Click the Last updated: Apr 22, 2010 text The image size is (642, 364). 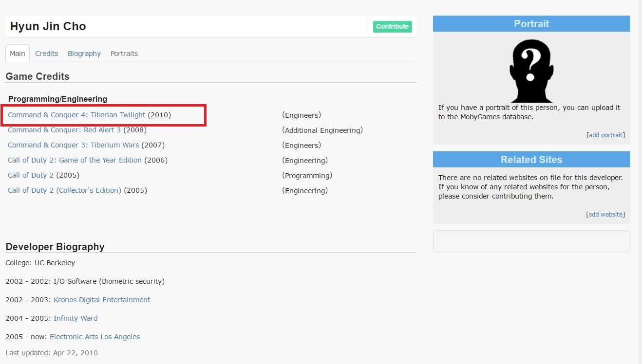pyautogui.click(x=52, y=353)
